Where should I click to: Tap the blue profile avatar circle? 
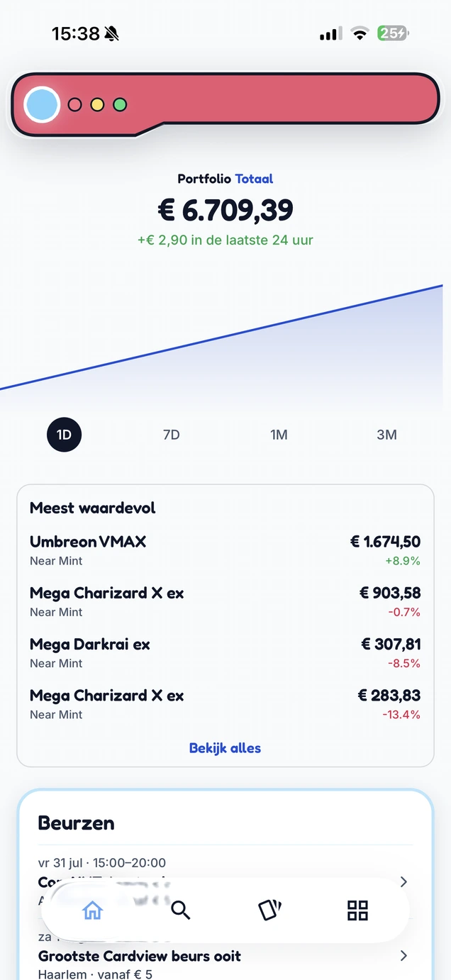pos(42,105)
